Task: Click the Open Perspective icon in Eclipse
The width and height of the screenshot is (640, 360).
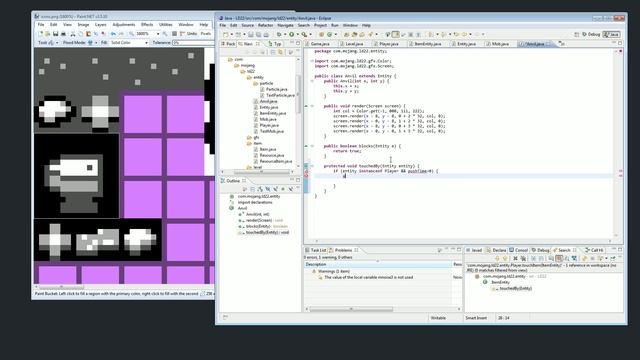Action: click(x=576, y=34)
